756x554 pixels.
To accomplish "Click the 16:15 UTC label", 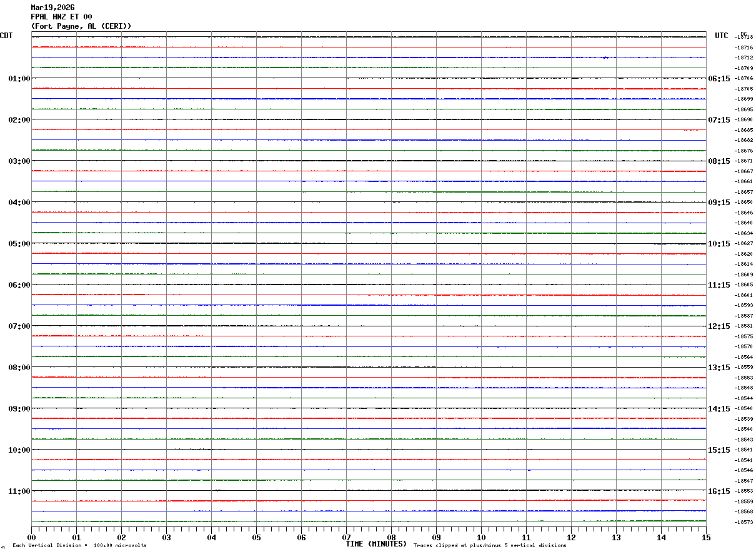I will tap(719, 491).
